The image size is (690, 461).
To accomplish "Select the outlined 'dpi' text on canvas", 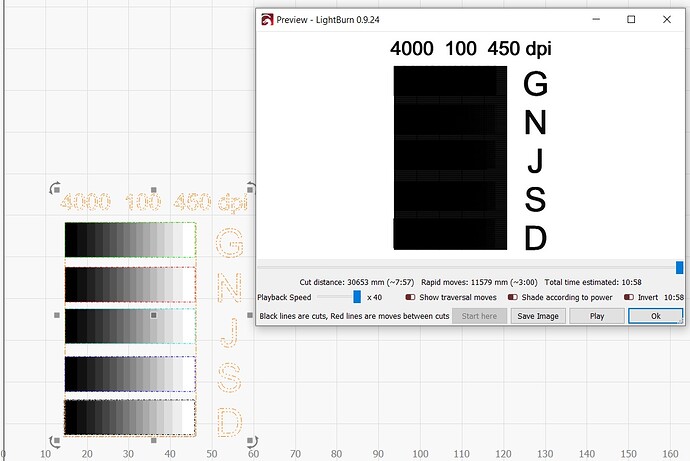I will (x=233, y=203).
